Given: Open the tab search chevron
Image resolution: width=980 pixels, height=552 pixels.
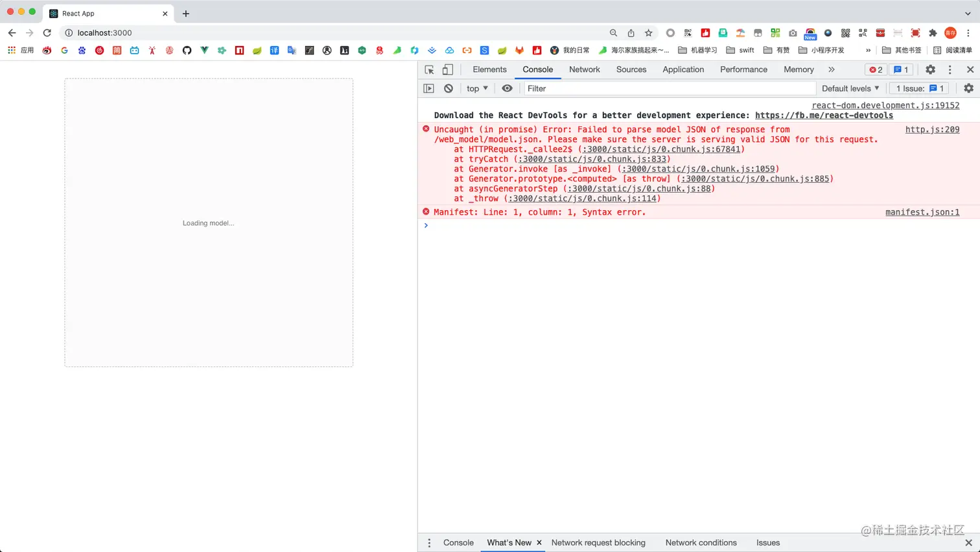Looking at the screenshot, I should pos(968,13).
